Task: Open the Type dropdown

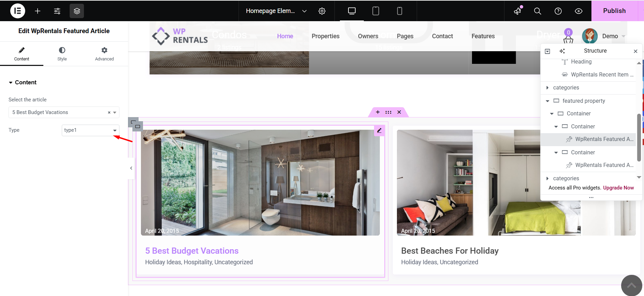Action: click(x=90, y=130)
